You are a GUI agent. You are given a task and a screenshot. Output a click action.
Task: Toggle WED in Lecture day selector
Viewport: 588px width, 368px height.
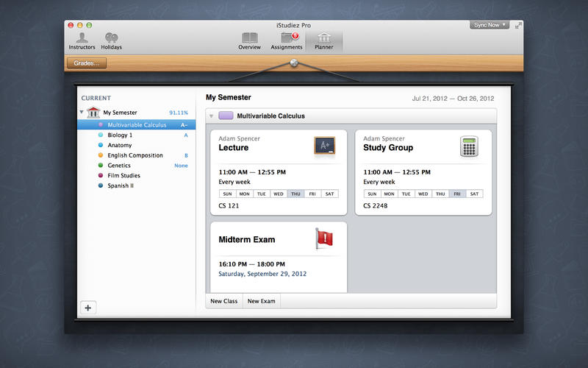(x=279, y=194)
